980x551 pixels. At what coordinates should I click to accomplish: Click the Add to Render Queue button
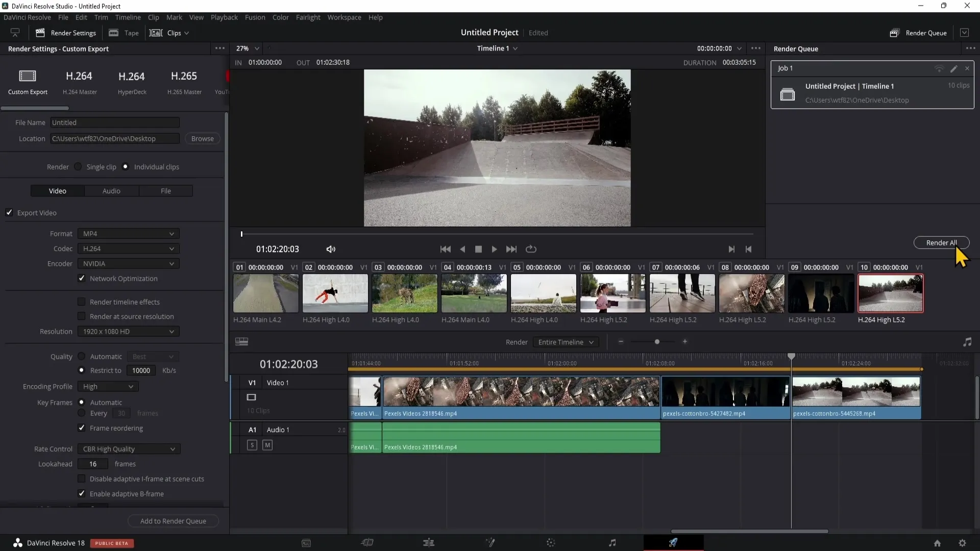[173, 521]
